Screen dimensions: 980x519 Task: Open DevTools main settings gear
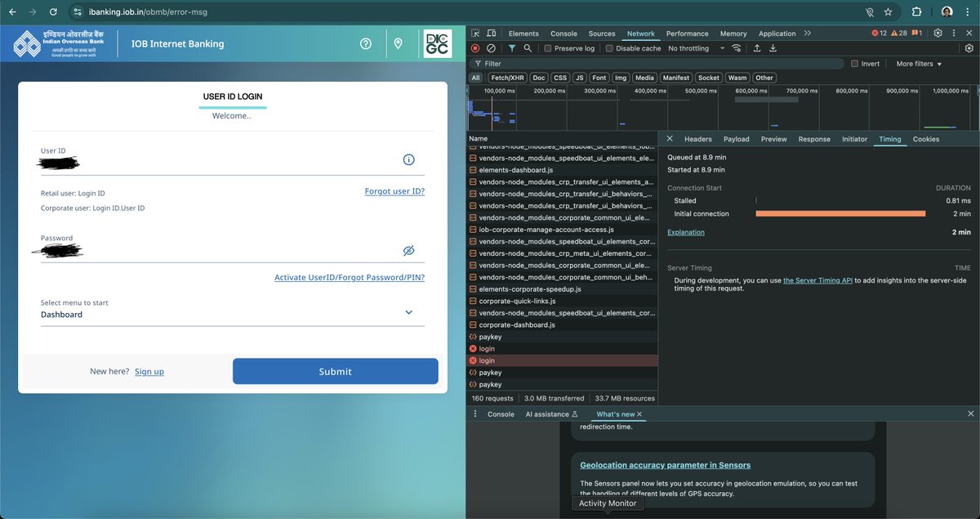[x=938, y=34]
